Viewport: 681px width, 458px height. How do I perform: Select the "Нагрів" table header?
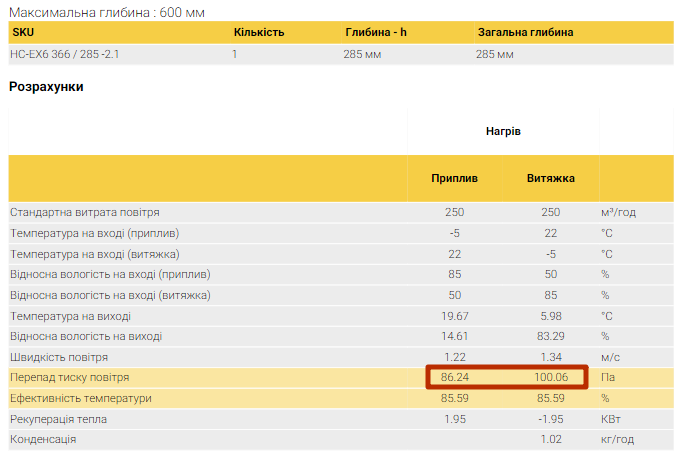click(x=503, y=131)
